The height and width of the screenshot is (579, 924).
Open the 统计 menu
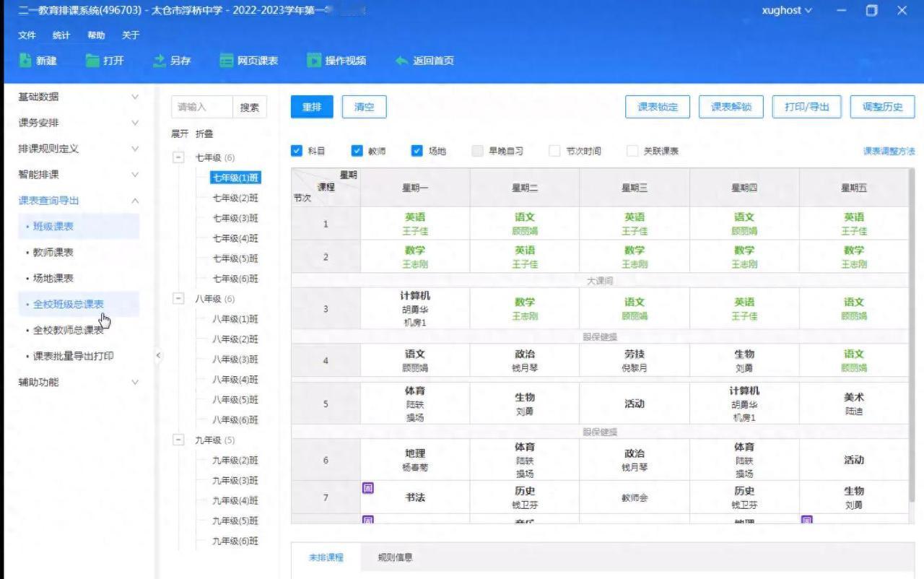(61, 35)
